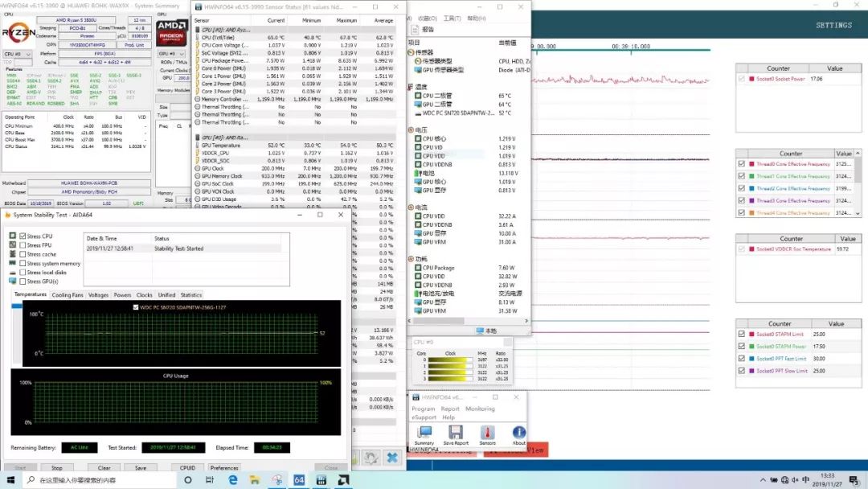
Task: Enable Stress local disks checkbox
Action: (x=23, y=273)
